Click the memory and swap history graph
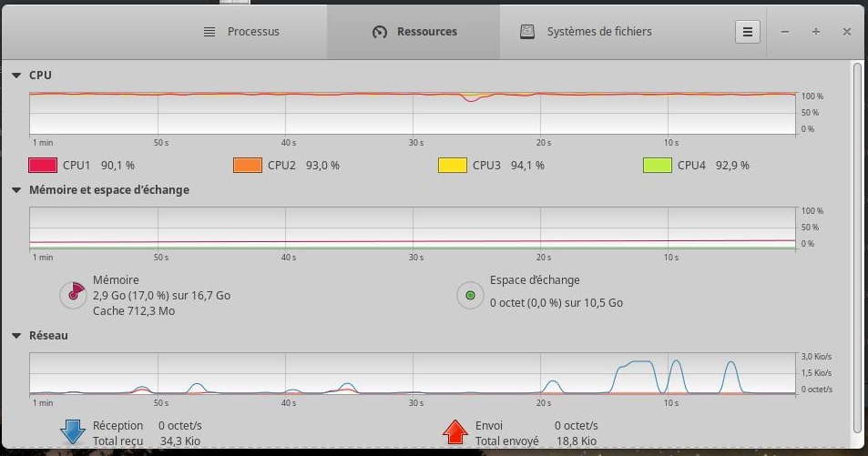 point(413,228)
